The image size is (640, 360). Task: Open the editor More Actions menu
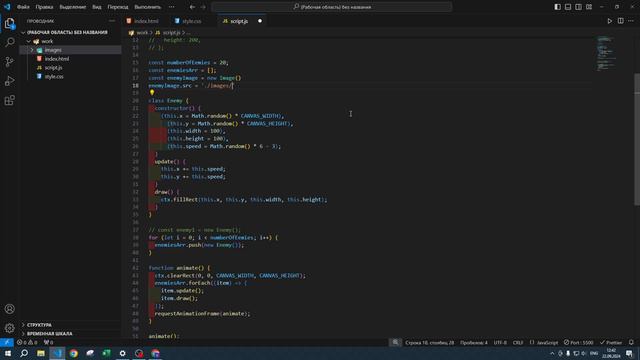tap(631, 21)
